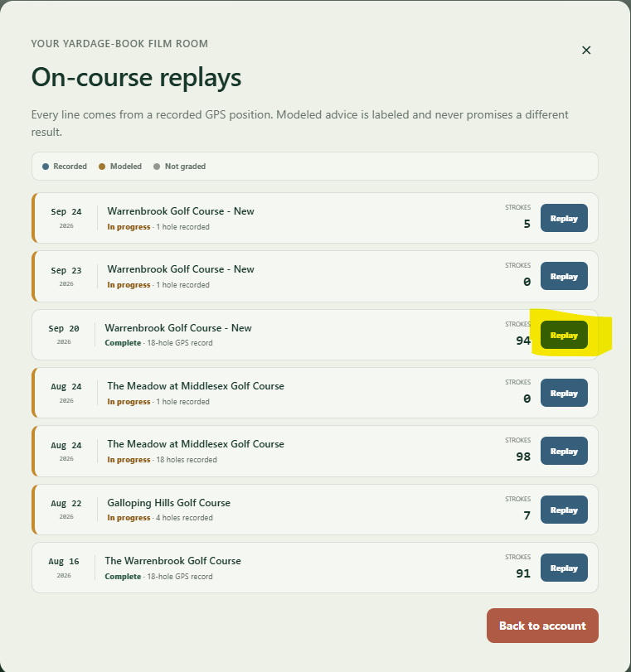Select the Sep 24 date text
The image size is (631, 672).
point(66,212)
